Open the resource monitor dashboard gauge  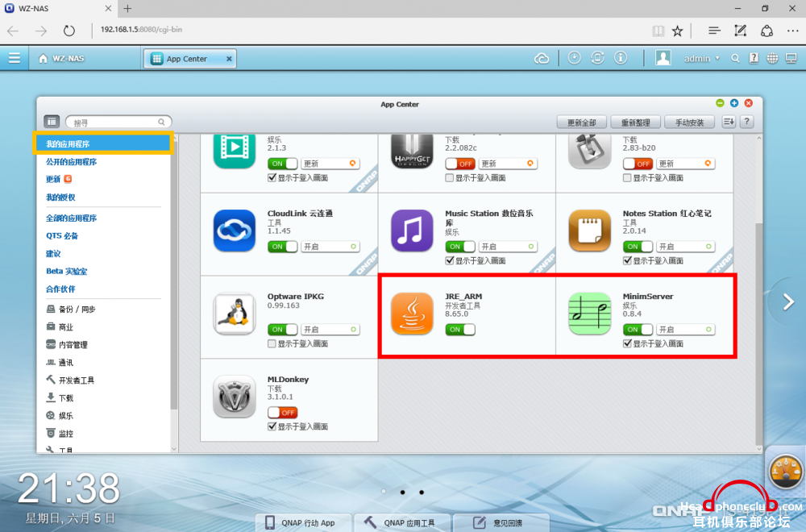(785, 471)
